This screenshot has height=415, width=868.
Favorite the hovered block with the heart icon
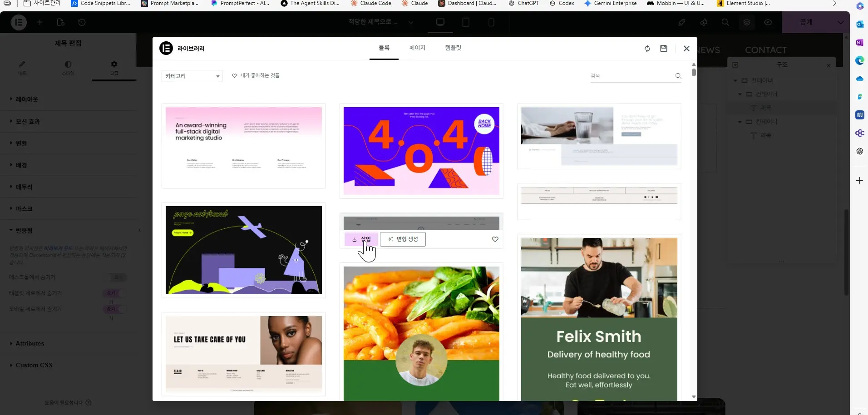click(x=495, y=239)
